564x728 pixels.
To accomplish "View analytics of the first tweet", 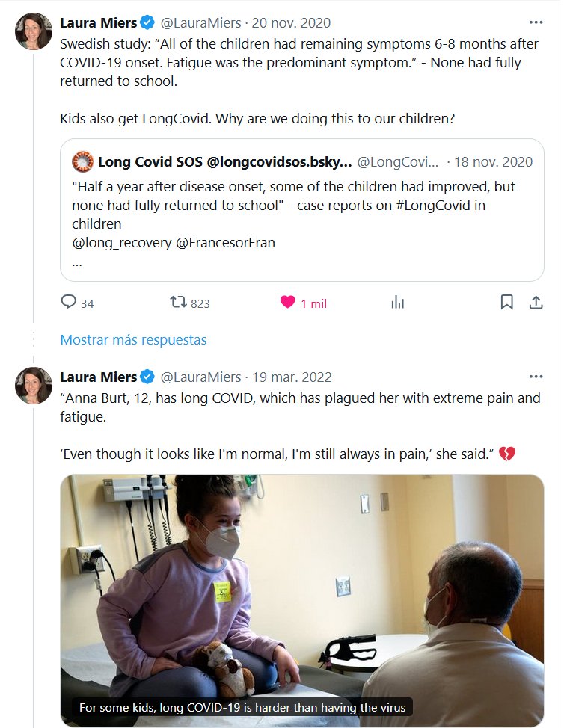I will 398,303.
